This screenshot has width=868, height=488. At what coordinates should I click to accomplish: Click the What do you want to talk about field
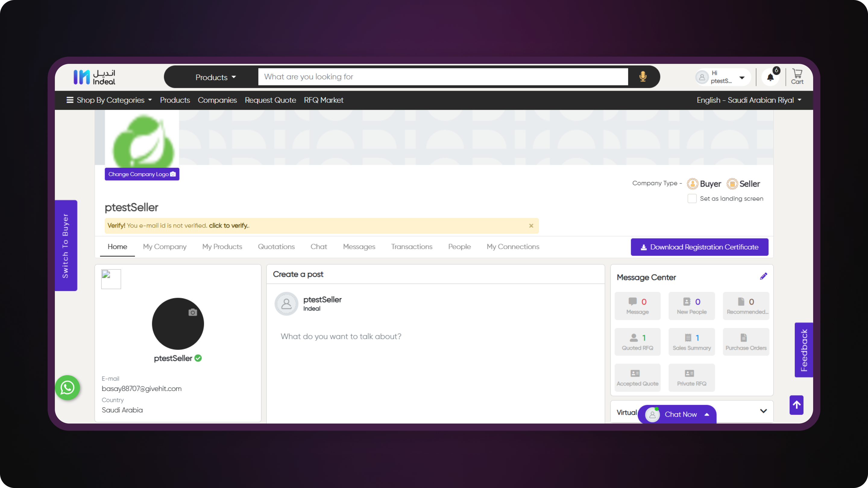coord(341,336)
